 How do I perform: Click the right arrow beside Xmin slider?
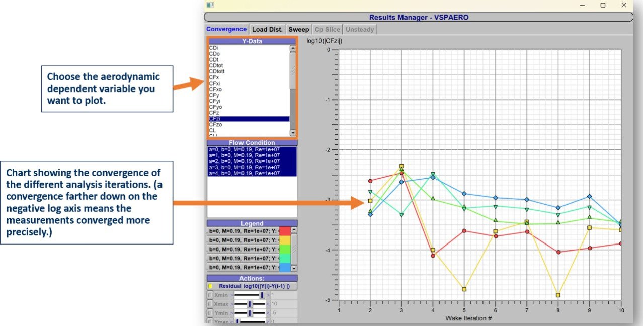(268, 295)
